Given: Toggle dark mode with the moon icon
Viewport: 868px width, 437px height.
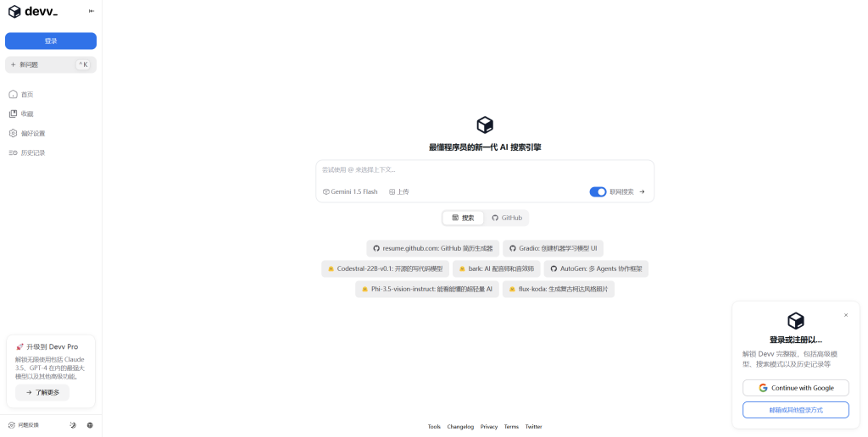Looking at the screenshot, I should click(73, 425).
